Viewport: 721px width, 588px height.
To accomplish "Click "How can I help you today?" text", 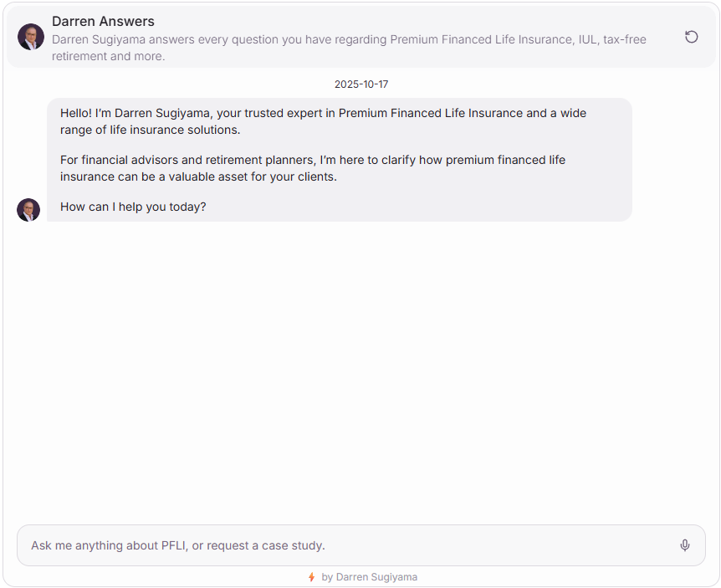I will point(133,207).
